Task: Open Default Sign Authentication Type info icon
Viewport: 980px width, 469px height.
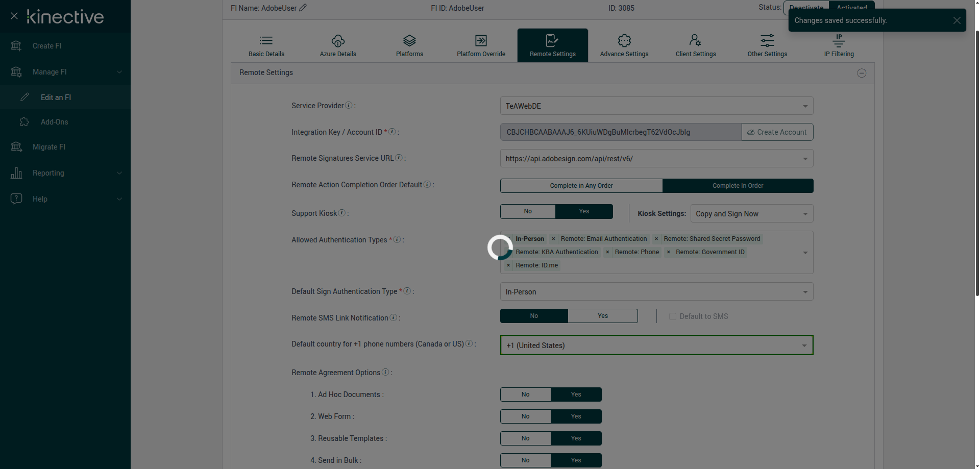Action: [407, 291]
